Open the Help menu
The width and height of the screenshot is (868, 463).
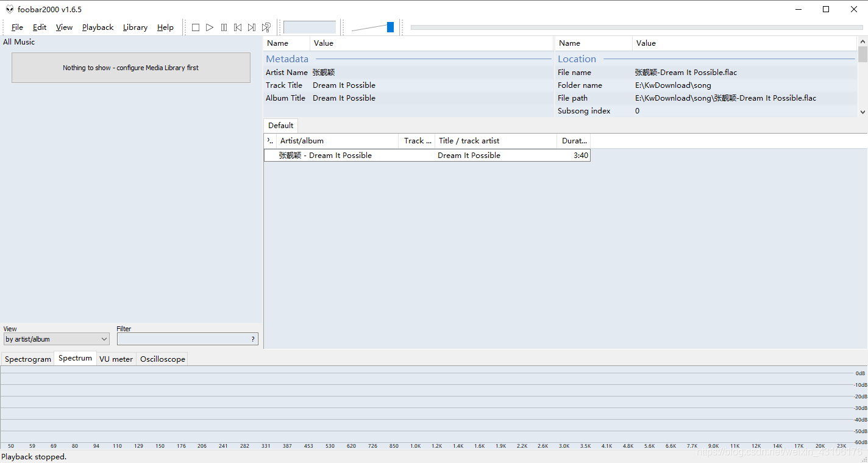165,27
